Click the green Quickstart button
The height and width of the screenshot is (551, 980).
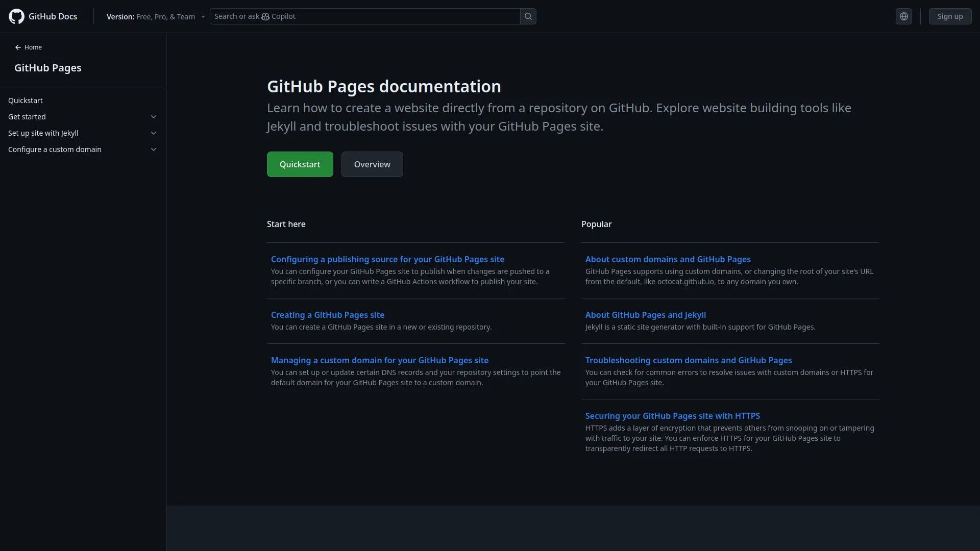[300, 164]
